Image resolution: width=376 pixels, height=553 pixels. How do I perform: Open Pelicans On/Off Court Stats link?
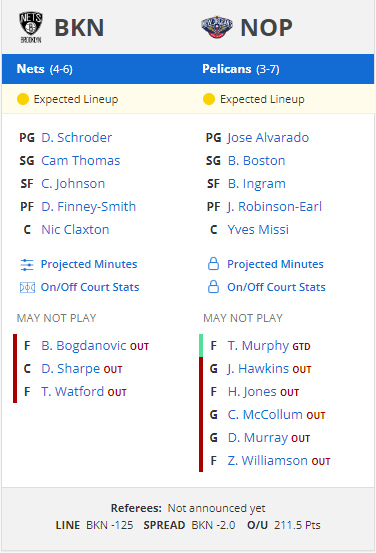click(x=276, y=287)
